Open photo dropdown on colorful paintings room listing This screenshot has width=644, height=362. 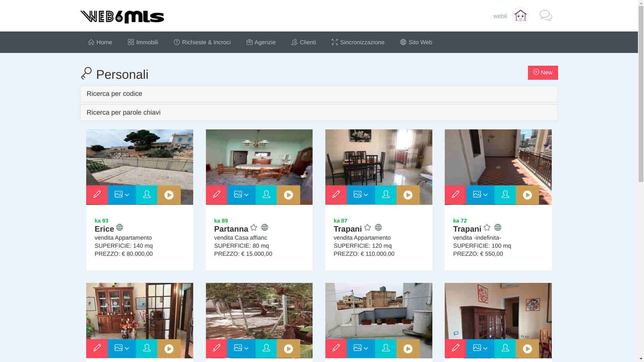point(480,348)
